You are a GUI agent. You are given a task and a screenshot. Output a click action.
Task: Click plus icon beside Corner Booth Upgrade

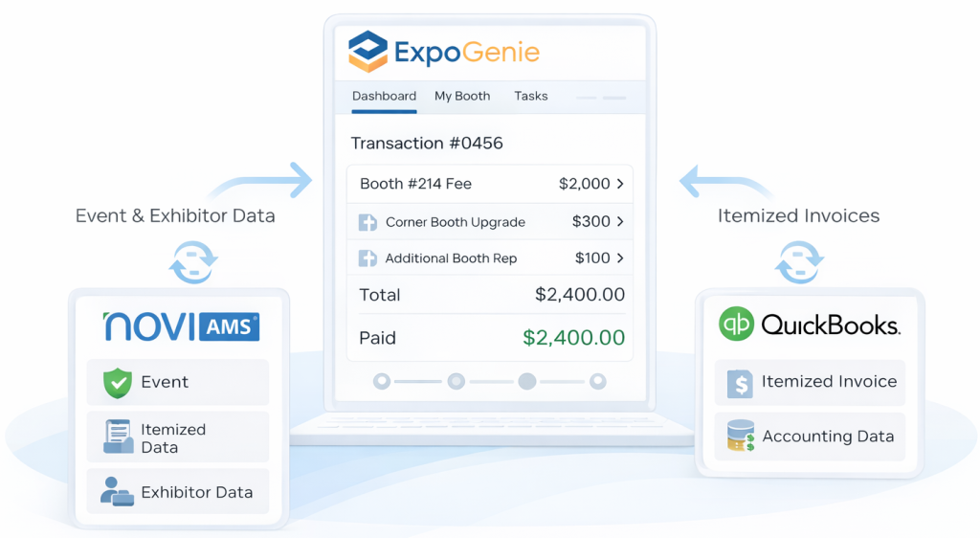tap(367, 222)
